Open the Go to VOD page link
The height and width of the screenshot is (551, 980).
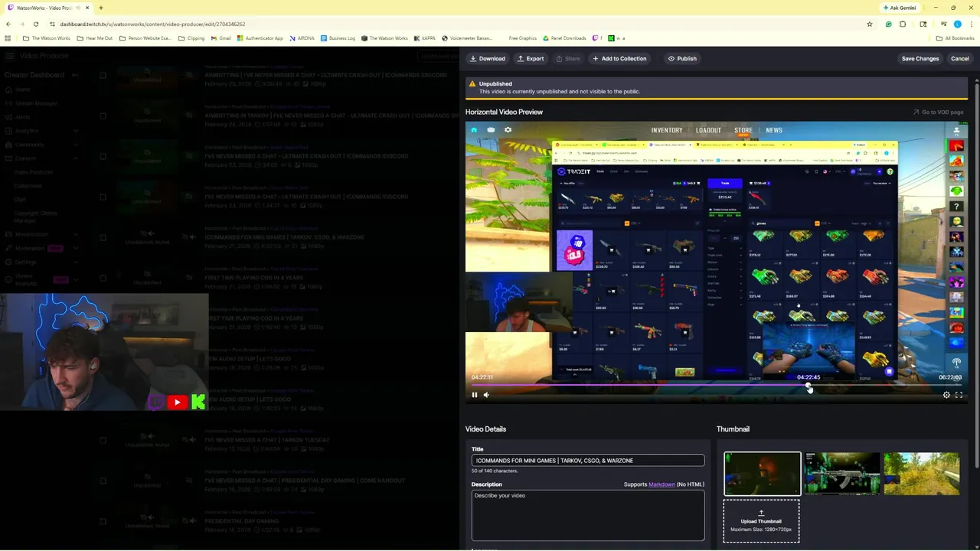[x=938, y=112]
